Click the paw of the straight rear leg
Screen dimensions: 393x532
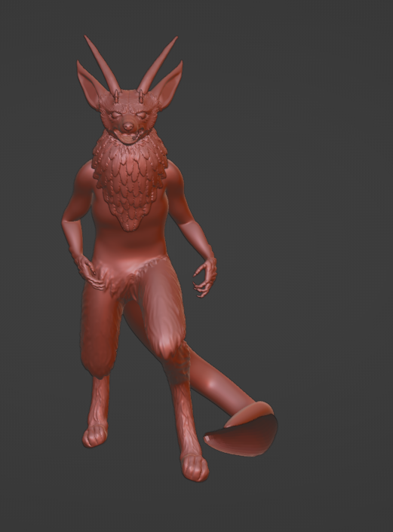point(96,436)
